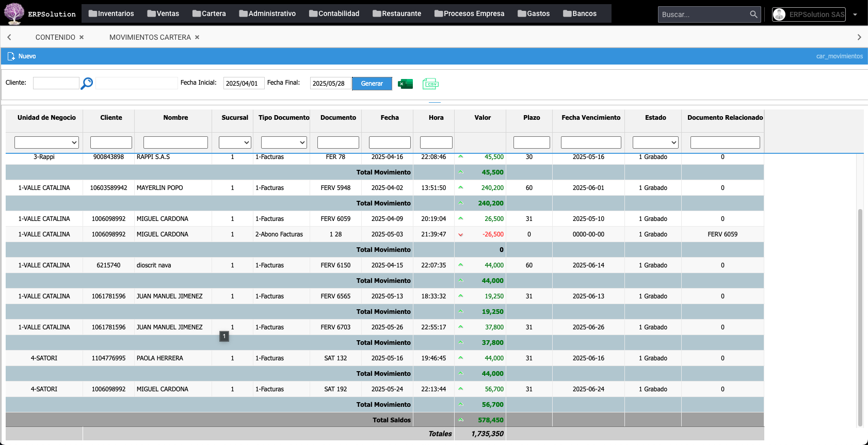
Task: Open the Sucursal filter dropdown
Action: click(235, 142)
